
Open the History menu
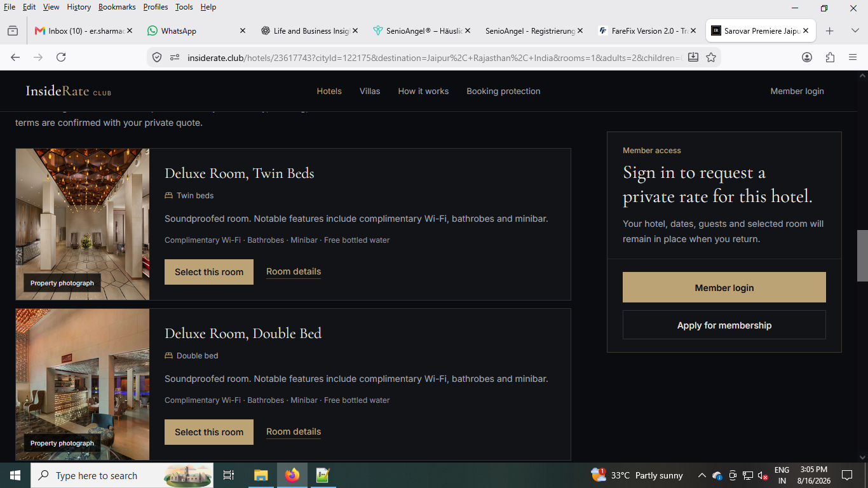[79, 7]
